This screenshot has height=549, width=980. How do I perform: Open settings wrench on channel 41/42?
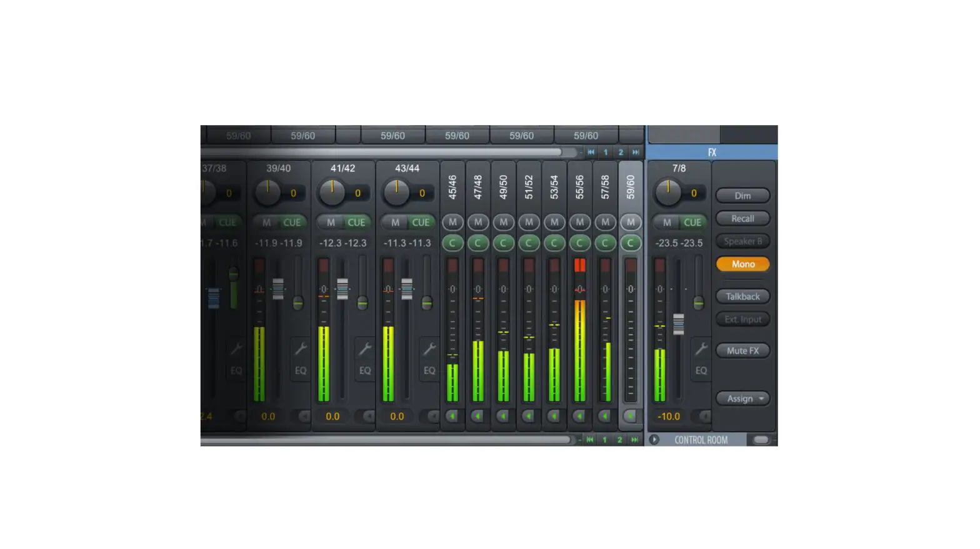(365, 348)
